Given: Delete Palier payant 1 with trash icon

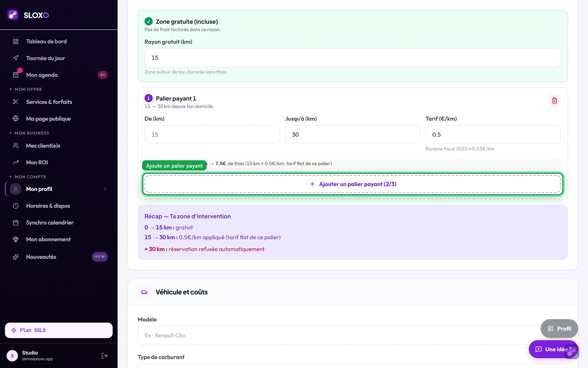Looking at the screenshot, I should point(554,100).
